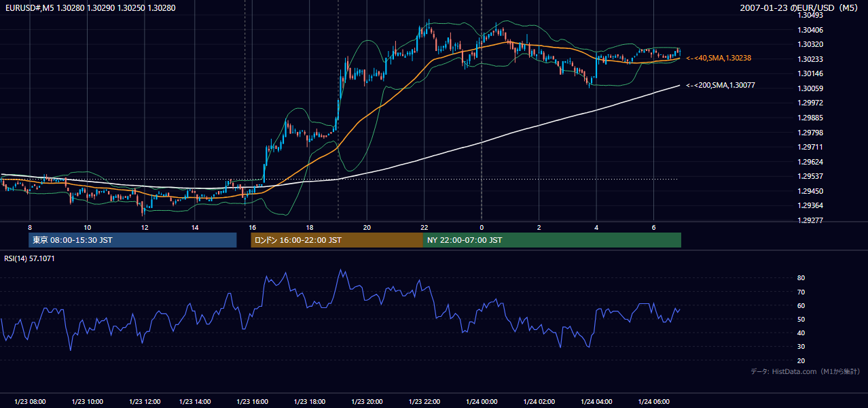Image resolution: width=868 pixels, height=408 pixels.
Task: Click the bottom time label 1/24 04:00
Action: [596, 402]
